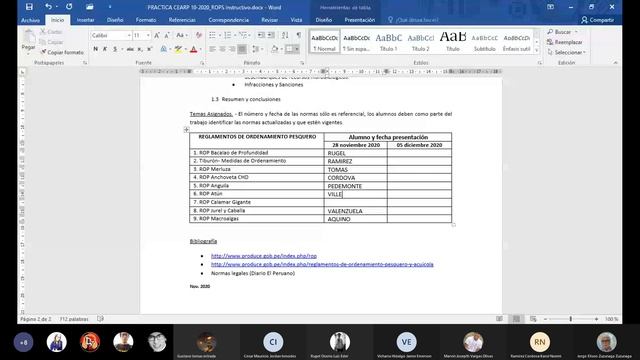Sort the selection alphabetically
The height and width of the screenshot is (360, 640).
coord(285,36)
